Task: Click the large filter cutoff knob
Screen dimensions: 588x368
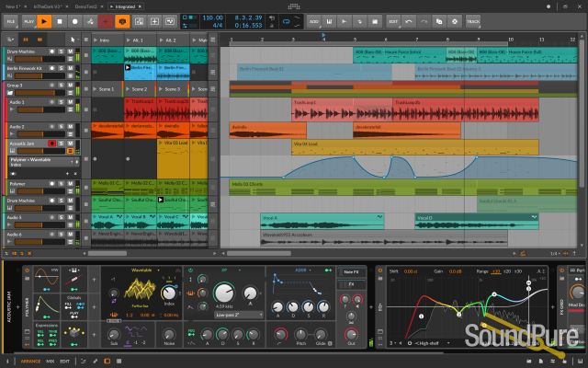Action: tap(224, 293)
